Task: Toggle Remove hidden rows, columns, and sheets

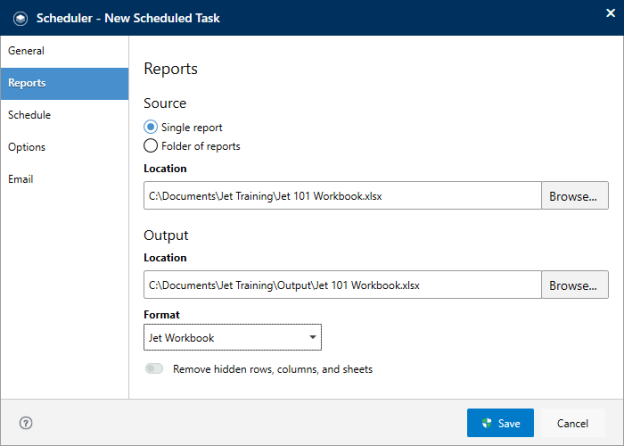Action: [x=155, y=369]
